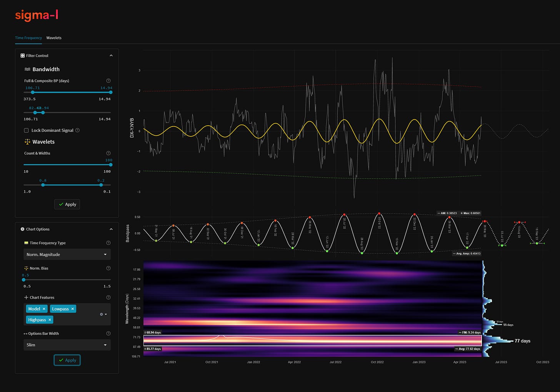
Task: Click the 'AM: 0.38523' label
Action: point(447,213)
